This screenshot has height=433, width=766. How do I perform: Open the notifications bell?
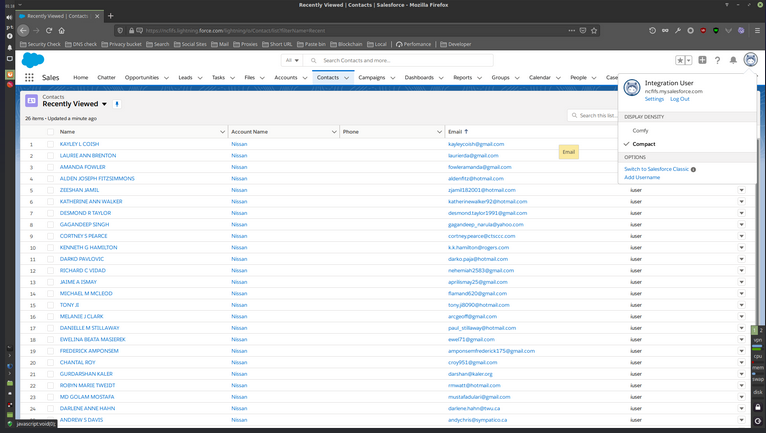[x=733, y=60]
